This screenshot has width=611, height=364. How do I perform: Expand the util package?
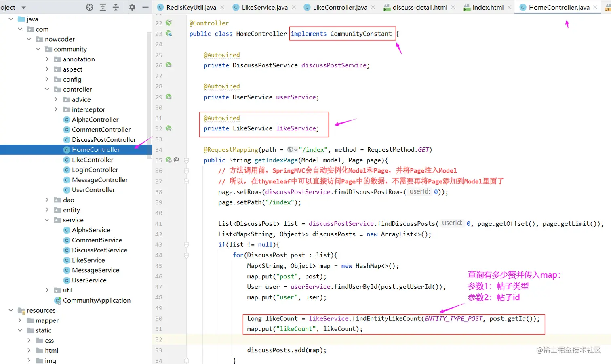(x=47, y=290)
